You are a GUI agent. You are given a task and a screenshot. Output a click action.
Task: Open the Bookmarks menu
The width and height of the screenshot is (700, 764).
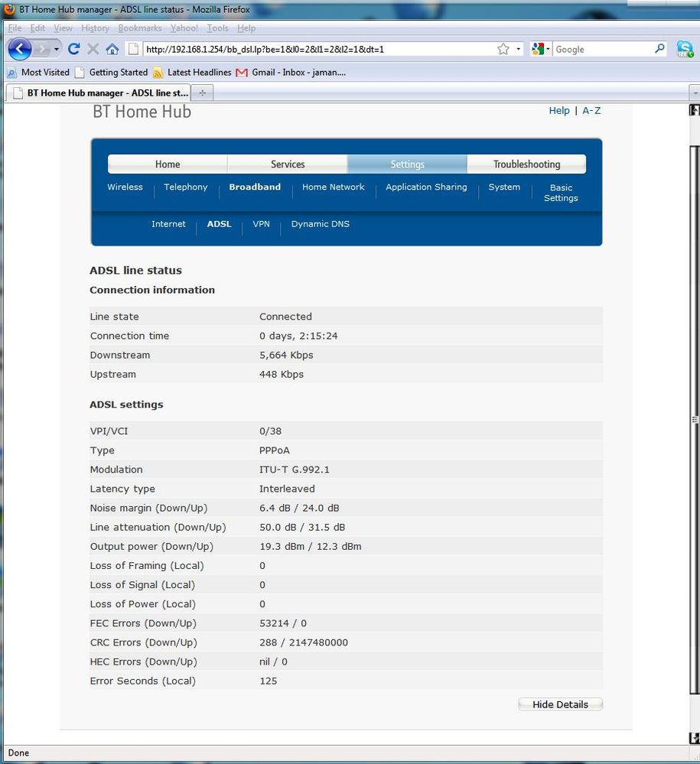pos(140,28)
